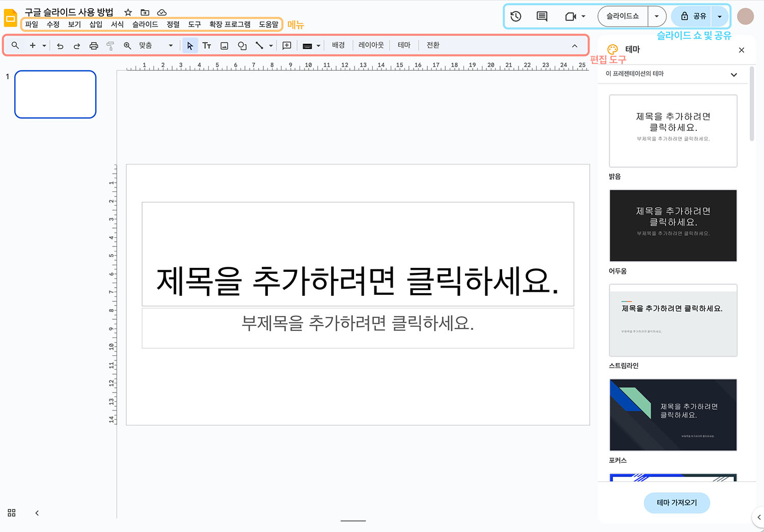Click the theme panel vertical scrollbar
This screenshot has width=764, height=532.
[x=752, y=104]
